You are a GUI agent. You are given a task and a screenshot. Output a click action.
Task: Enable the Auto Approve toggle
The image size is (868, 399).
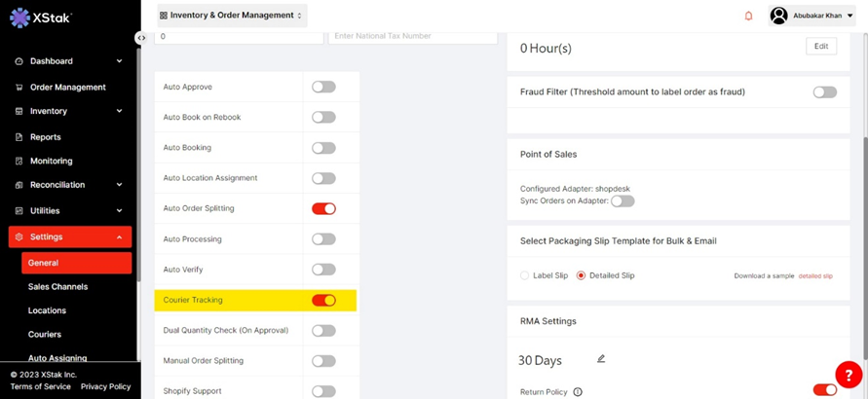(323, 87)
